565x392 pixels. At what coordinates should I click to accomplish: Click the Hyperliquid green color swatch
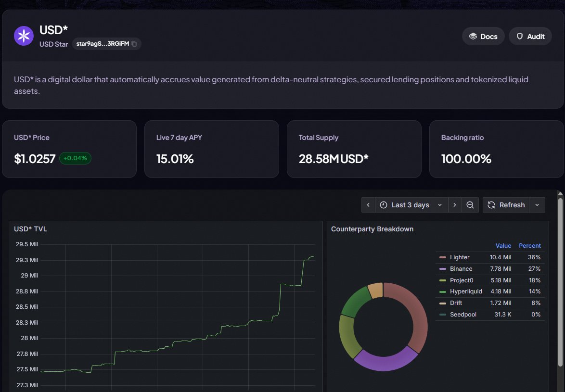(x=443, y=291)
